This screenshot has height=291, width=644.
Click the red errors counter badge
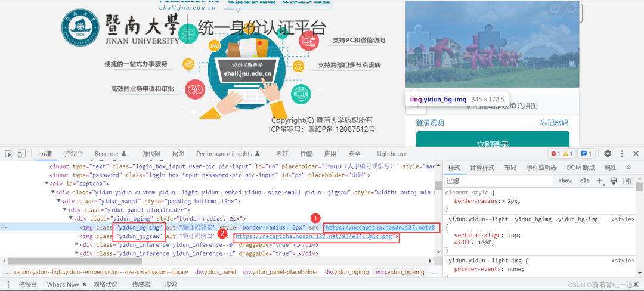[555, 154]
